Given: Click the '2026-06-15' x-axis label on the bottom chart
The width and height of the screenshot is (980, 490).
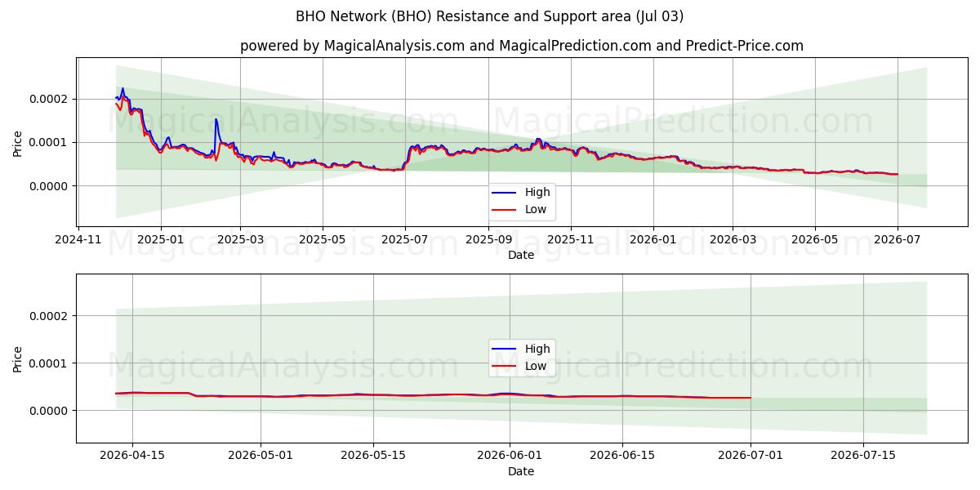Looking at the screenshot, I should coord(622,456).
